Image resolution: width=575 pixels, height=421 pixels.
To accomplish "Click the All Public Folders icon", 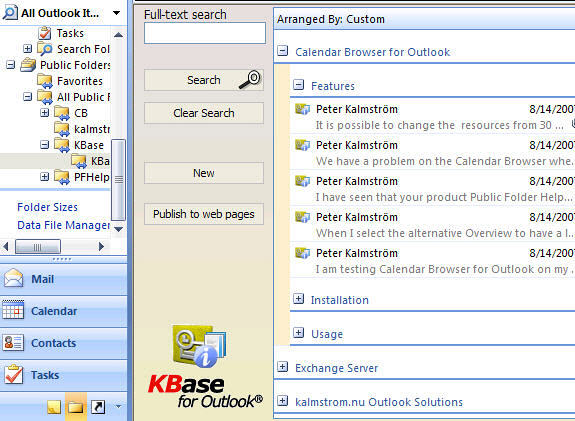I will click(x=45, y=97).
